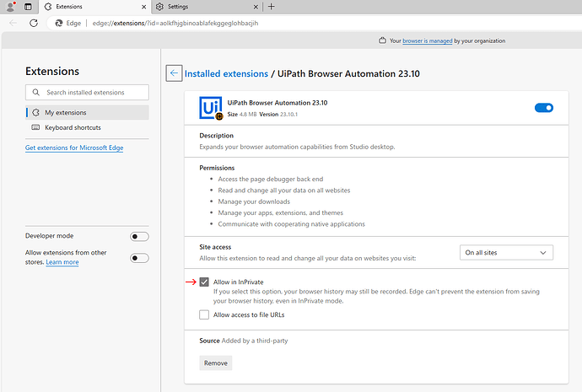Uncheck Allow in InPrivate checkbox
The width and height of the screenshot is (582, 392).
point(204,282)
